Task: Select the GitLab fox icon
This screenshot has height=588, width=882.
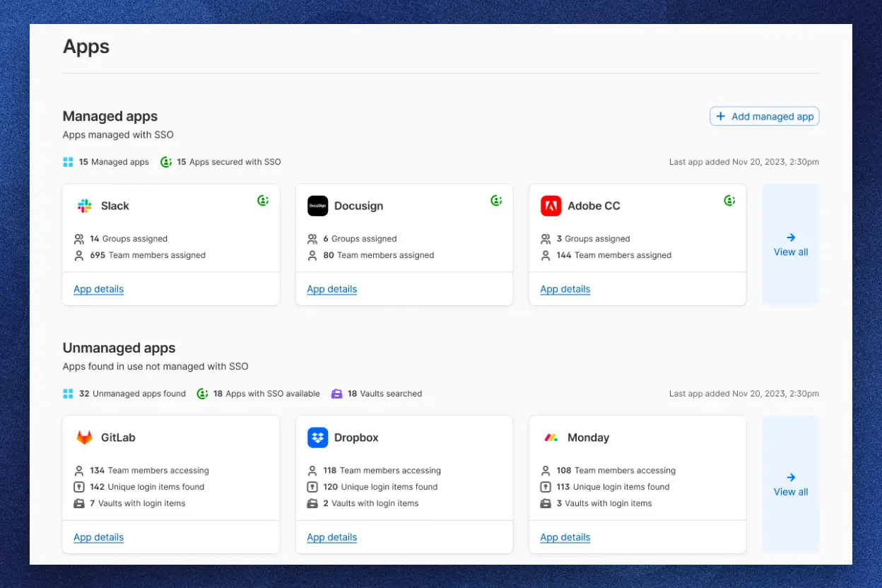Action: point(84,437)
